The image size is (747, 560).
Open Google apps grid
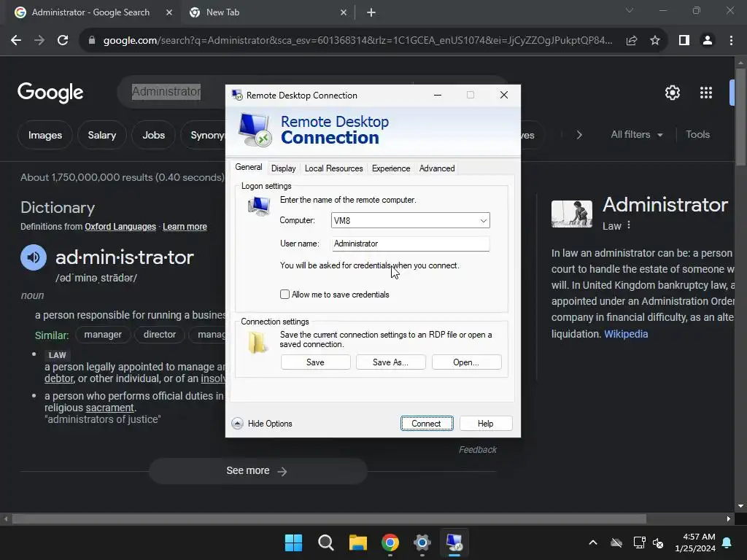click(706, 93)
